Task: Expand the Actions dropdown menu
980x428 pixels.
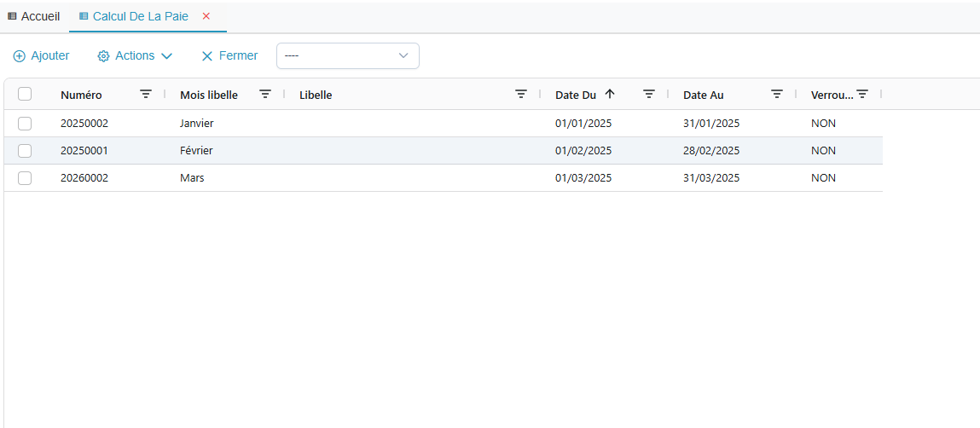Action: coord(135,56)
